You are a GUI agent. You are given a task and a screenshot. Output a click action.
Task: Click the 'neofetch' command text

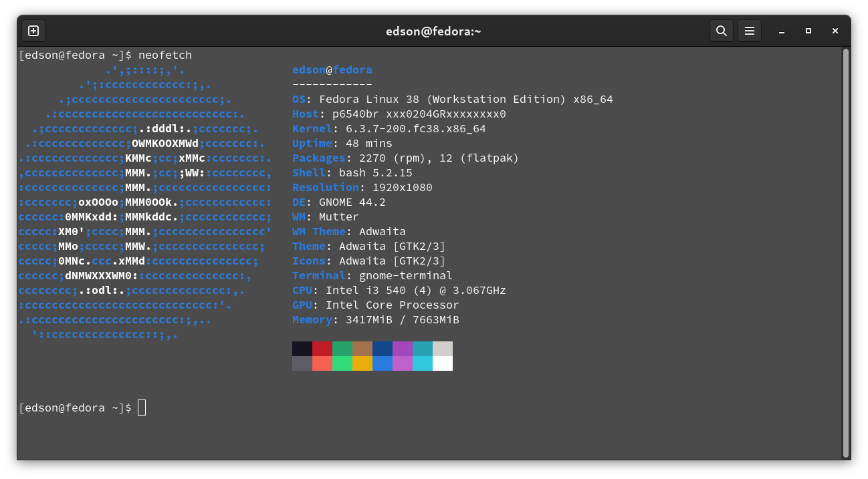point(165,55)
